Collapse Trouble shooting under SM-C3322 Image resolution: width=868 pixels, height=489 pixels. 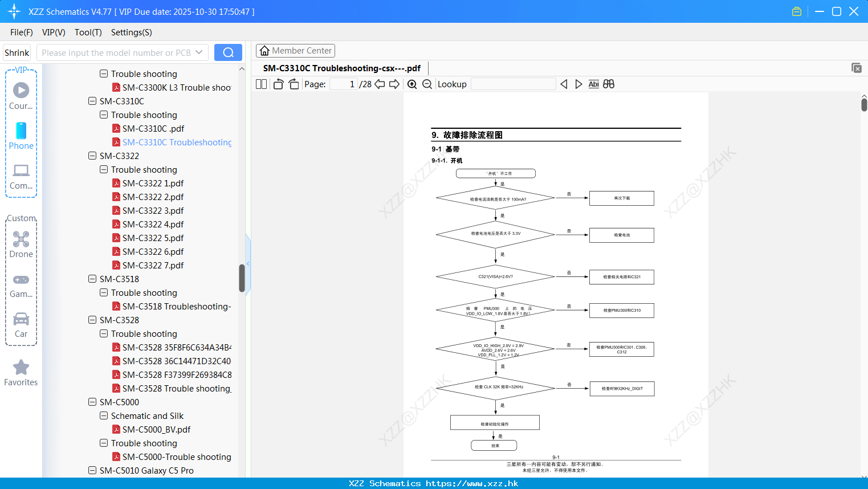[x=104, y=169]
